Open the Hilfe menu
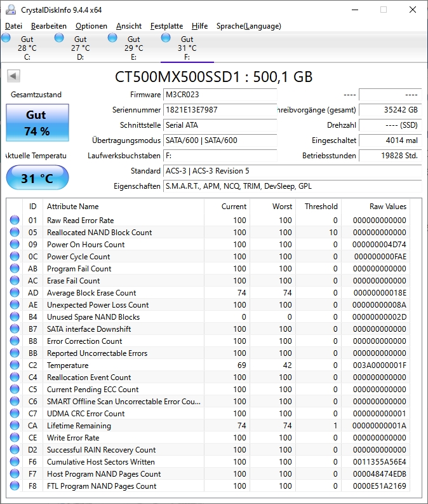The height and width of the screenshot is (504, 428). 199,26
